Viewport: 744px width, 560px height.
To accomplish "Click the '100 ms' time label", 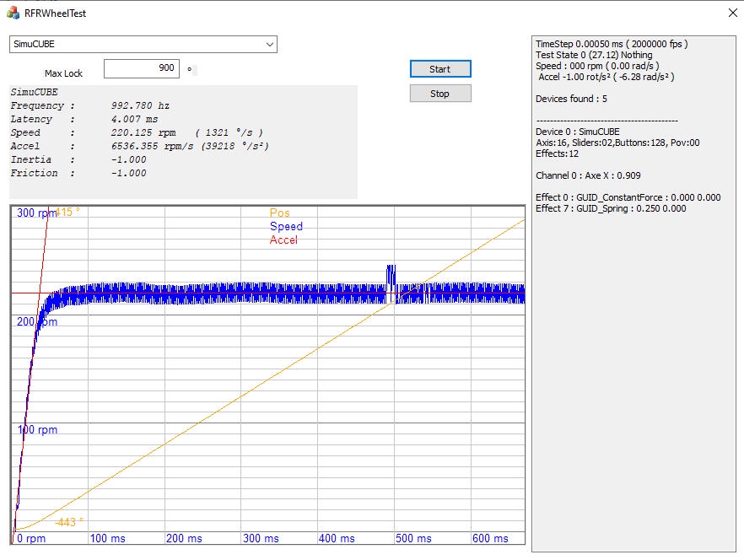I will (108, 539).
